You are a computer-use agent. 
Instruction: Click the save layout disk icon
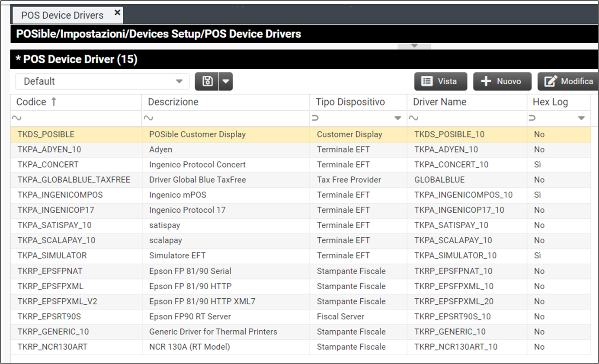tap(207, 81)
